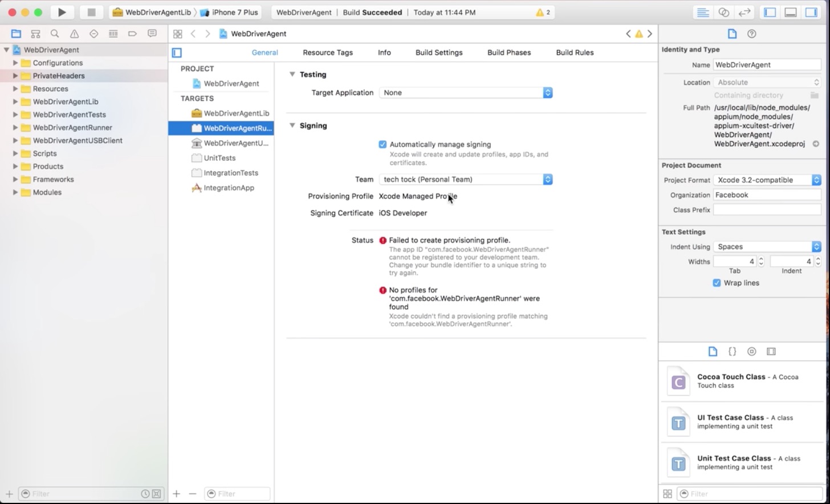Screen dimensions: 830x504
Task: Open the Location dropdown
Action: (x=767, y=82)
